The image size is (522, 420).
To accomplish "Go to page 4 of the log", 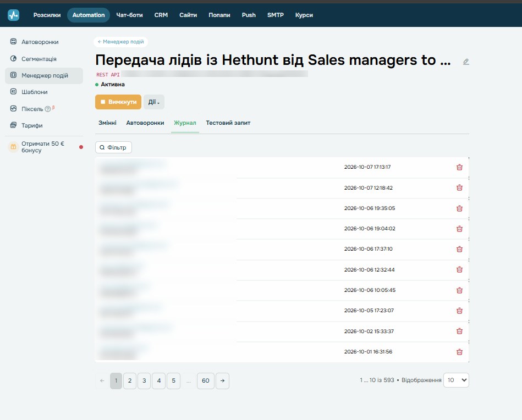I will pyautogui.click(x=159, y=381).
